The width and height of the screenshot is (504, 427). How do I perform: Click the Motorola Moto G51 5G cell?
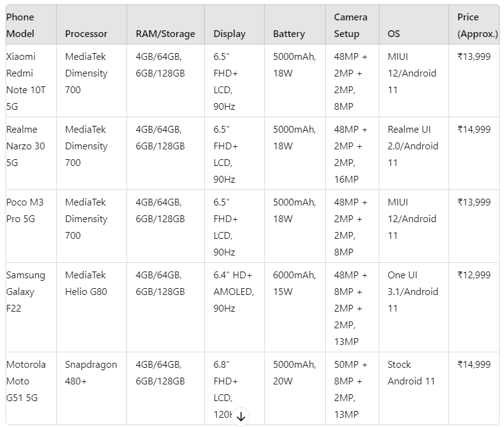pos(31,388)
